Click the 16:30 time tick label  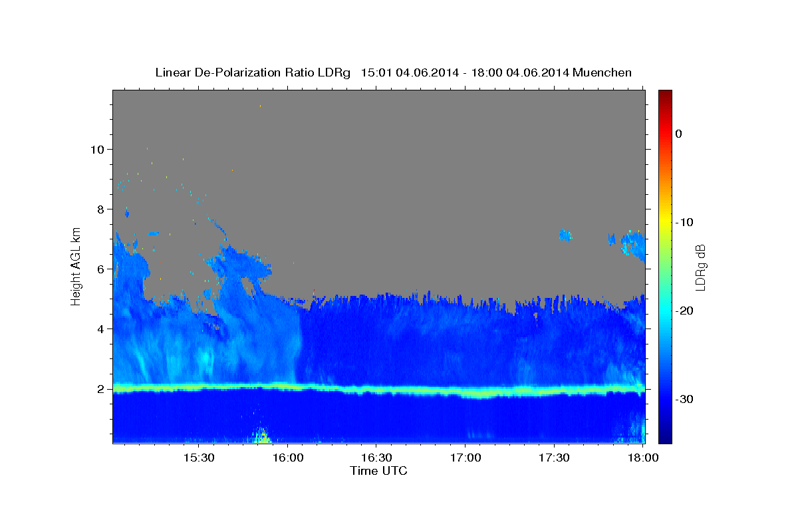click(x=376, y=458)
